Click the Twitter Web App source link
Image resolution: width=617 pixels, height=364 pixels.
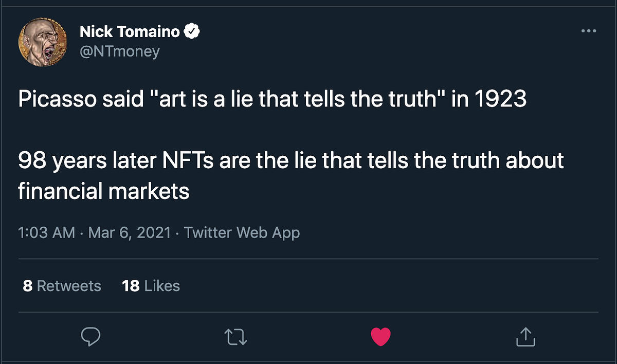(242, 232)
